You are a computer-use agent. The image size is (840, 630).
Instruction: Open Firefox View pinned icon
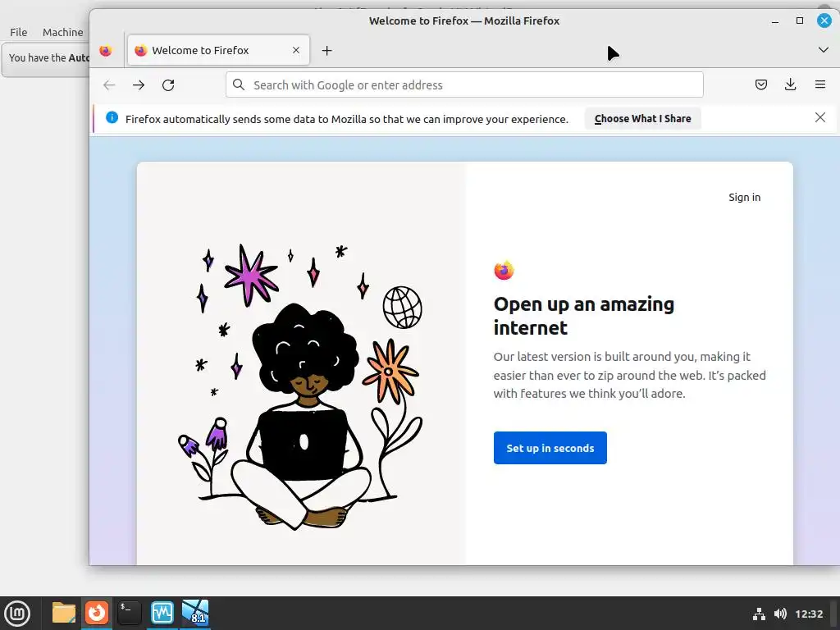(x=106, y=50)
